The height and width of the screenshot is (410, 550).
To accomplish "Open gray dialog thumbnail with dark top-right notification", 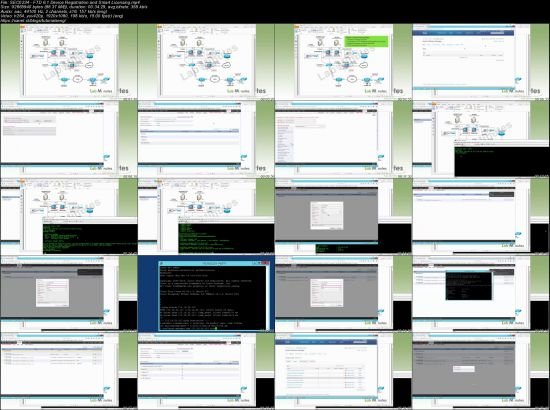I will tap(69, 294).
